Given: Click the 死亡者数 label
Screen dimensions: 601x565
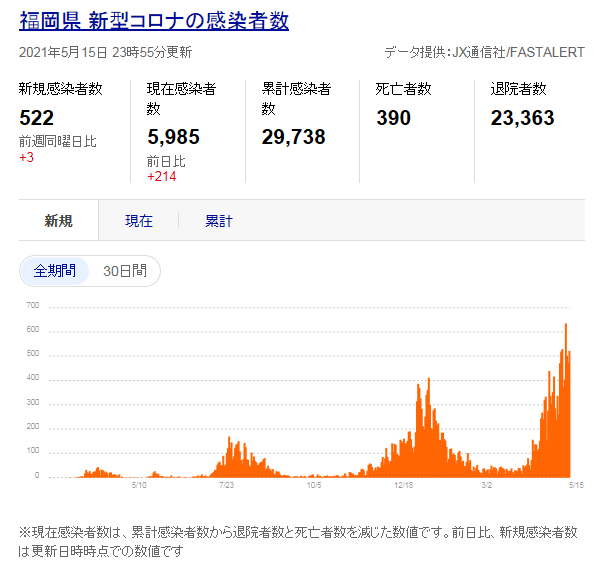Looking at the screenshot, I should (x=404, y=89).
